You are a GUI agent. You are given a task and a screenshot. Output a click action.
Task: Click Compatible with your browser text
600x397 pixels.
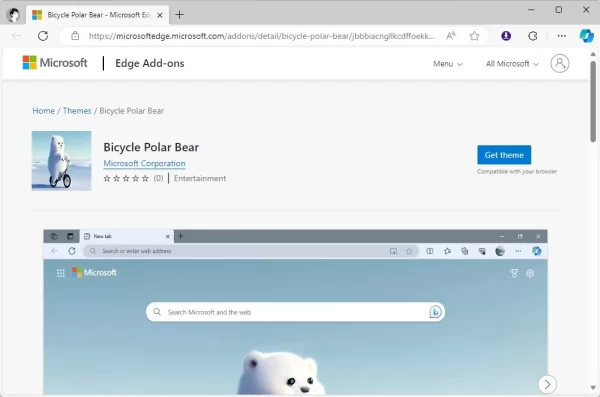tap(517, 172)
